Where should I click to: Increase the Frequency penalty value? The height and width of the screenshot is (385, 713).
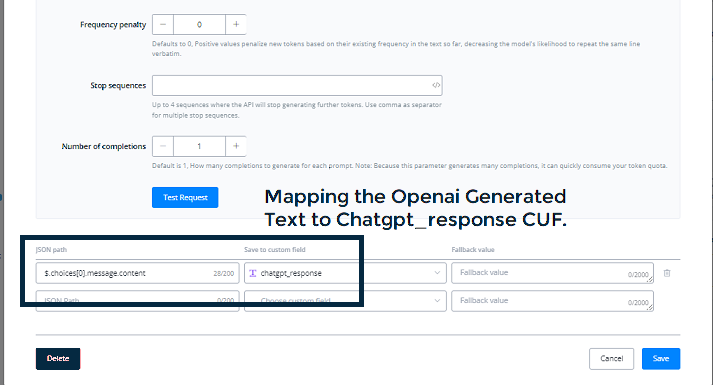coord(236,25)
